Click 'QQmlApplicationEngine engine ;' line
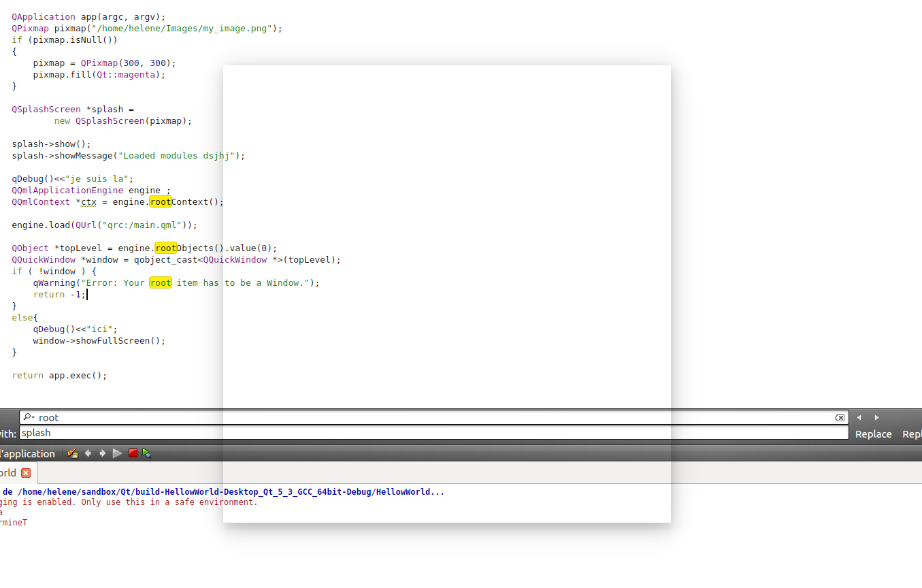922x588 pixels. (91, 190)
